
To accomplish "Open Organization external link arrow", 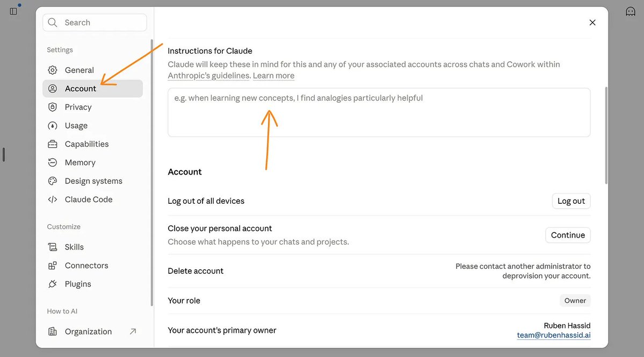I will [x=133, y=331].
